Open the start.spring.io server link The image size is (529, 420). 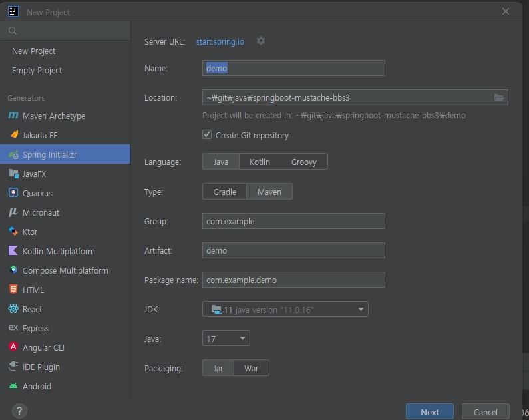[x=220, y=42]
